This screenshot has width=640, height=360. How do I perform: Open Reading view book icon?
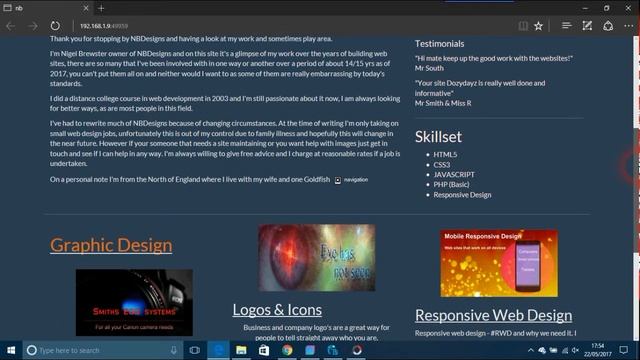pos(523,26)
